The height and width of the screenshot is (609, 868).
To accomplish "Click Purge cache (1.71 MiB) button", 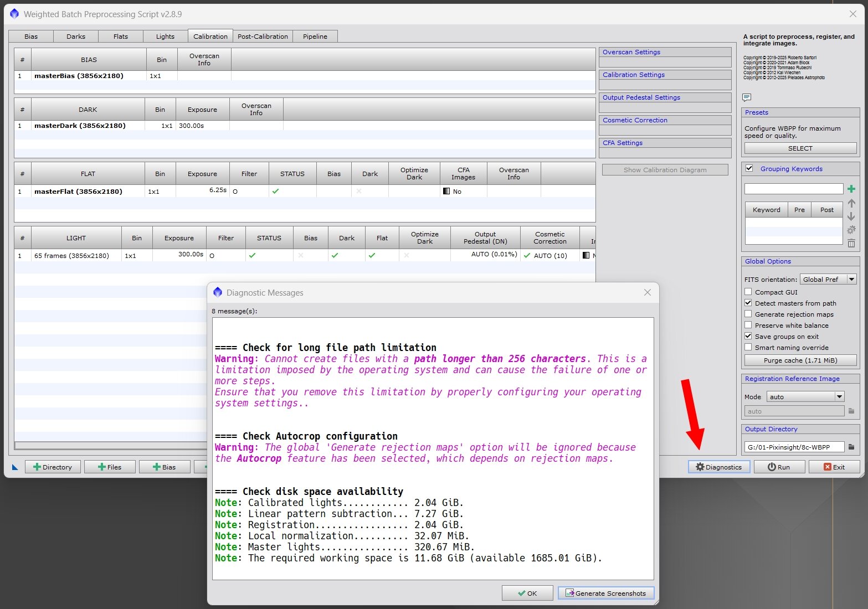I will pos(800,360).
